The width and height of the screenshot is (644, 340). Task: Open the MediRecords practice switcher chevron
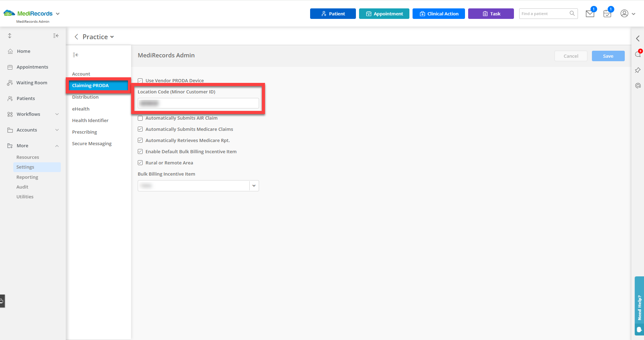tap(58, 14)
